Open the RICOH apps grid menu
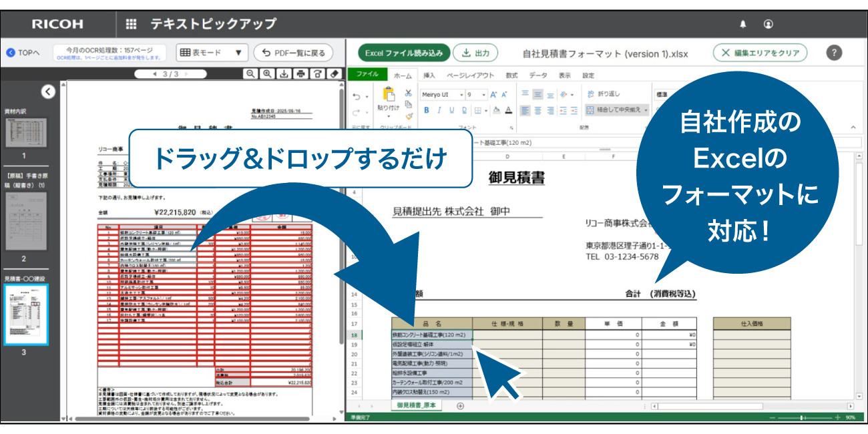This screenshot has width=868, height=434. [x=131, y=24]
